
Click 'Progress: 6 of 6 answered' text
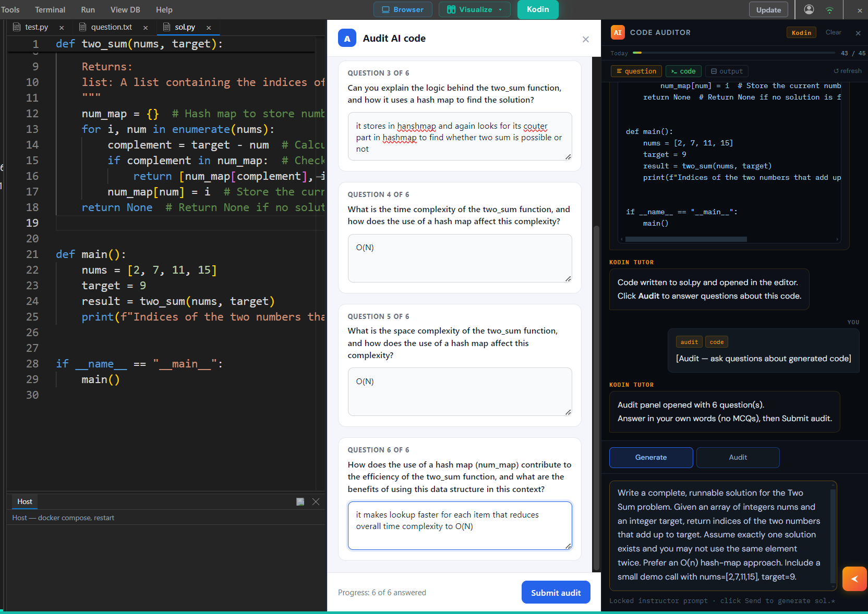(382, 593)
